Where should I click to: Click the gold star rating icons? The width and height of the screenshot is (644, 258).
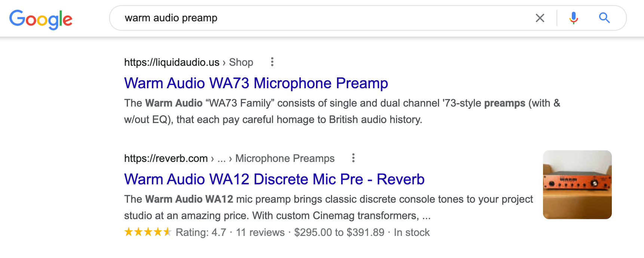(147, 232)
